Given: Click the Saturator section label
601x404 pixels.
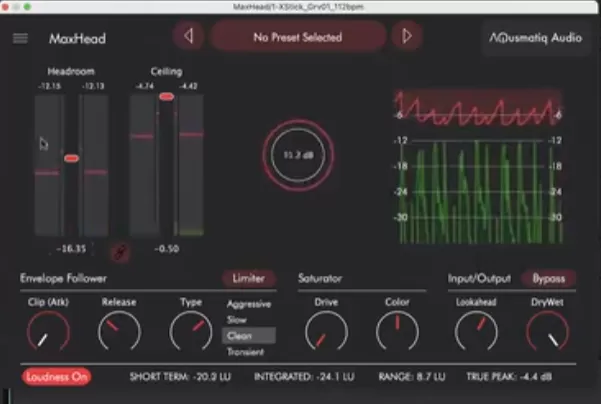Looking at the screenshot, I should pyautogui.click(x=320, y=278).
